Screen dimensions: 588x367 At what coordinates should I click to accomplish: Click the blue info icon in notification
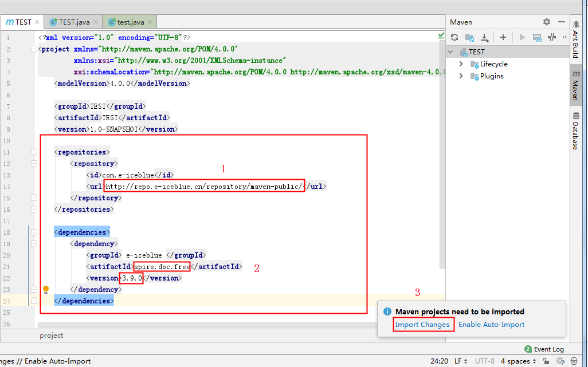[x=387, y=311]
